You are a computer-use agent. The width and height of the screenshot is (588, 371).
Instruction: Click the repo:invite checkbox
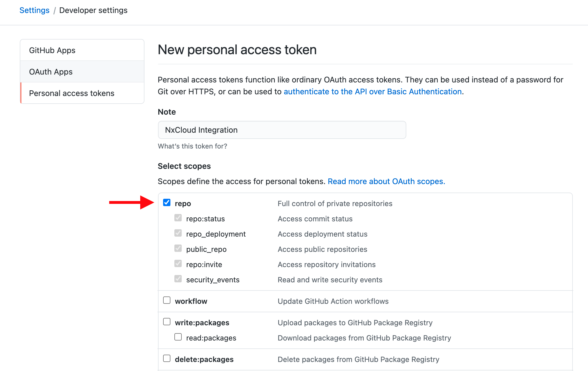coord(178,263)
